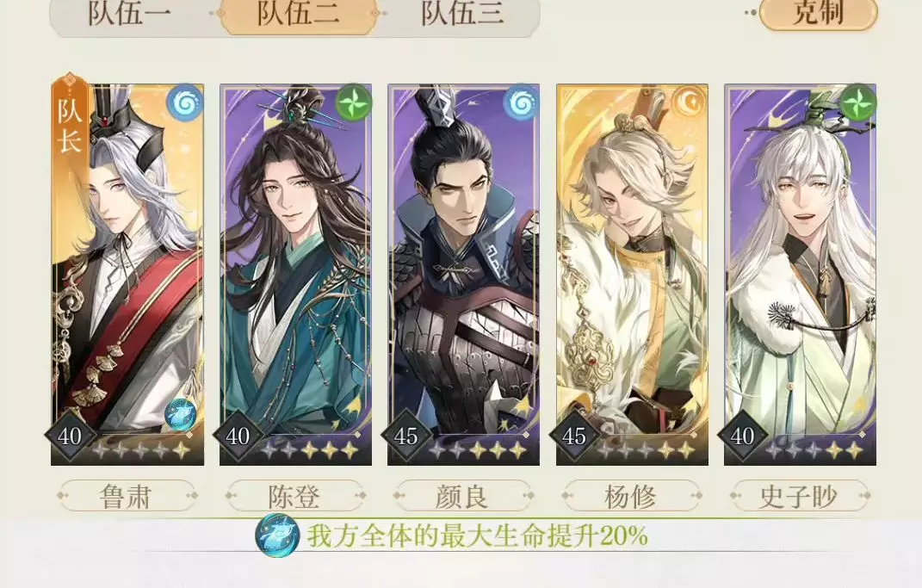922x588 pixels.
Task: Click the 鲁肃 name label
Action: pos(127,496)
